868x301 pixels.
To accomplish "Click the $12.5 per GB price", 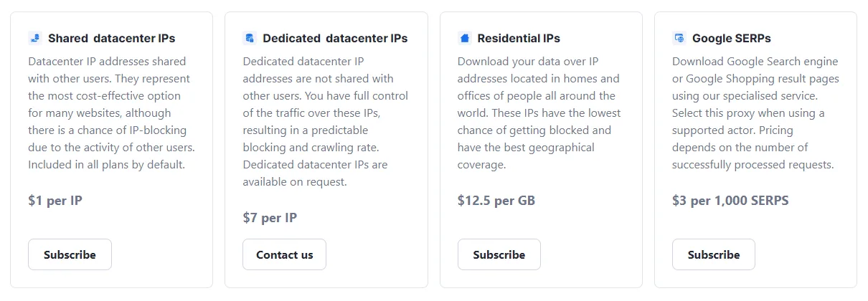I will tap(496, 201).
